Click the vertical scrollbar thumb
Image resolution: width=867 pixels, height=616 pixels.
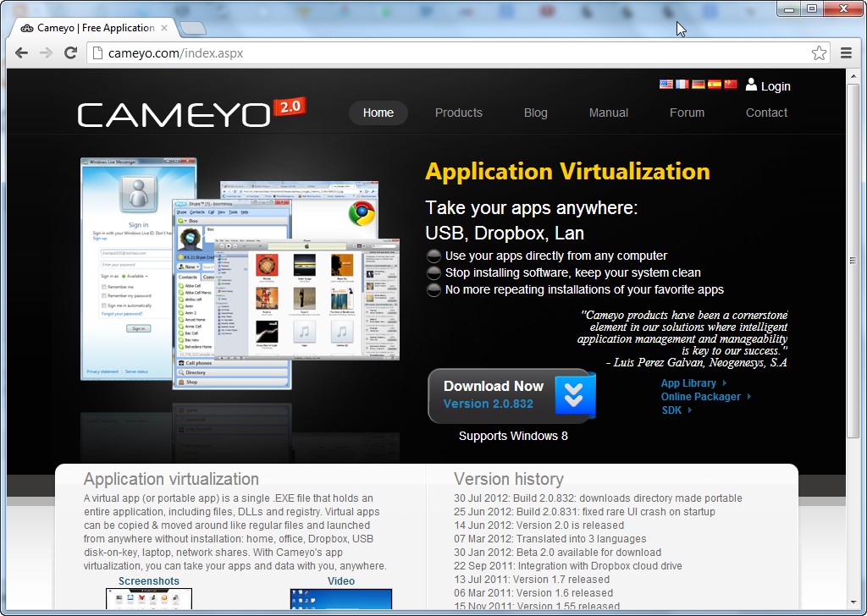point(852,261)
